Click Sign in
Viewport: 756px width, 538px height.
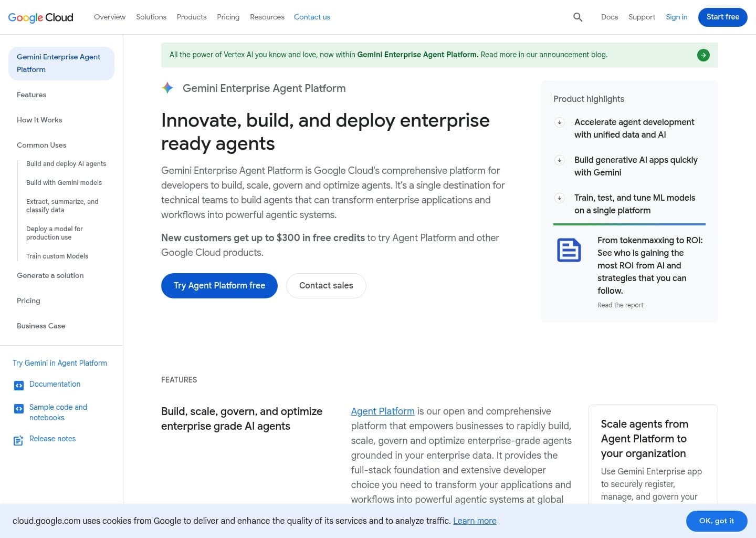677,17
